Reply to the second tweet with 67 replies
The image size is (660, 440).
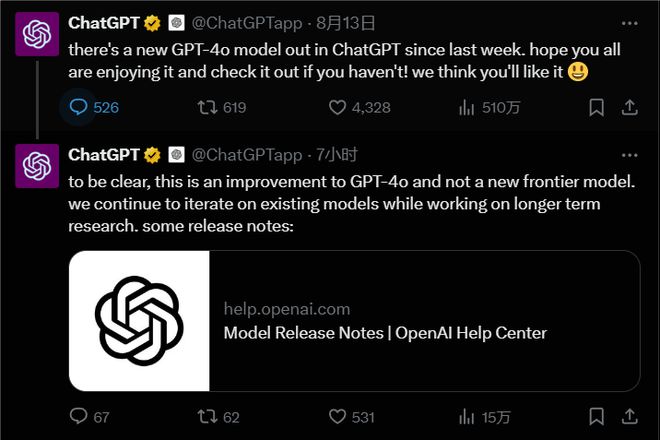click(x=78, y=416)
